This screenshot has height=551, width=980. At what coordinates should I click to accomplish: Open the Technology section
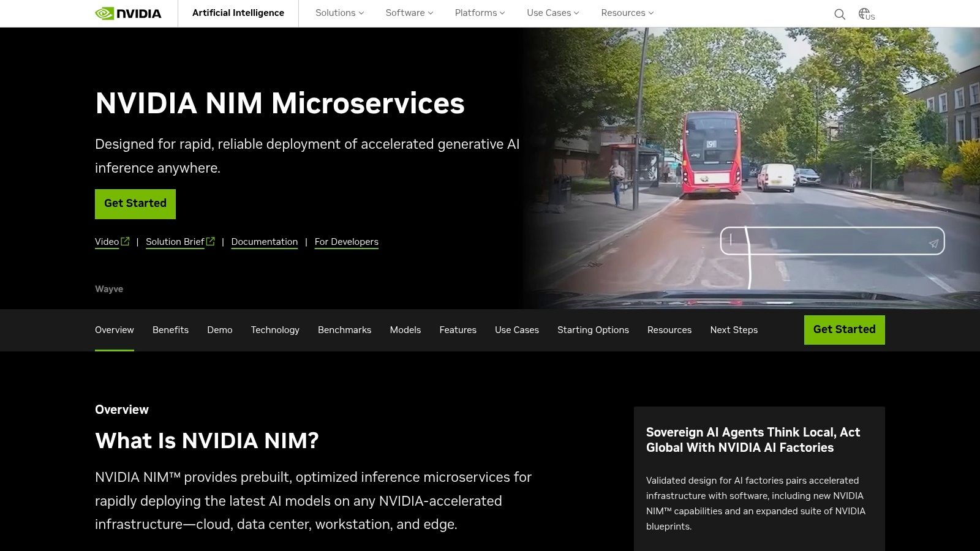coord(274,330)
